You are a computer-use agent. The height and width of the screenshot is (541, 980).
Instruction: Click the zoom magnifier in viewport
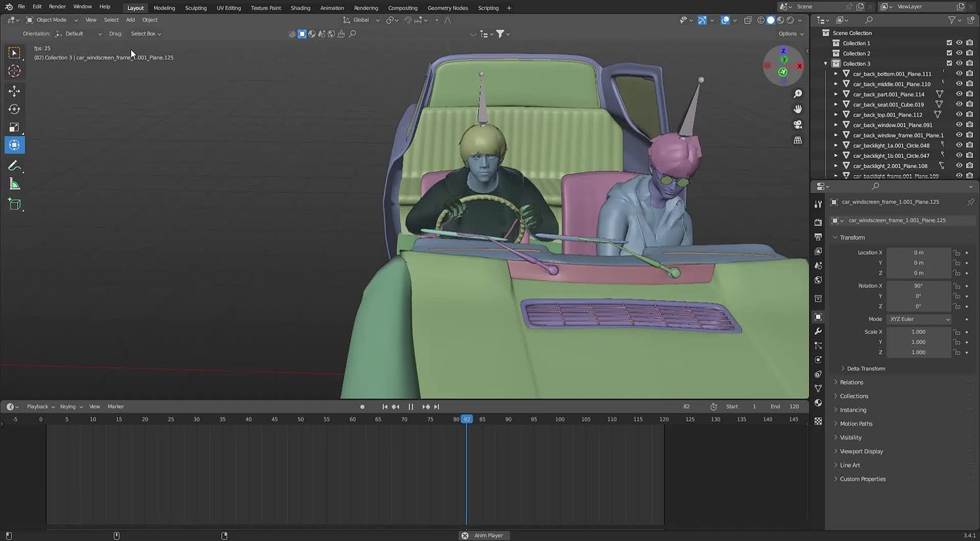pos(798,94)
